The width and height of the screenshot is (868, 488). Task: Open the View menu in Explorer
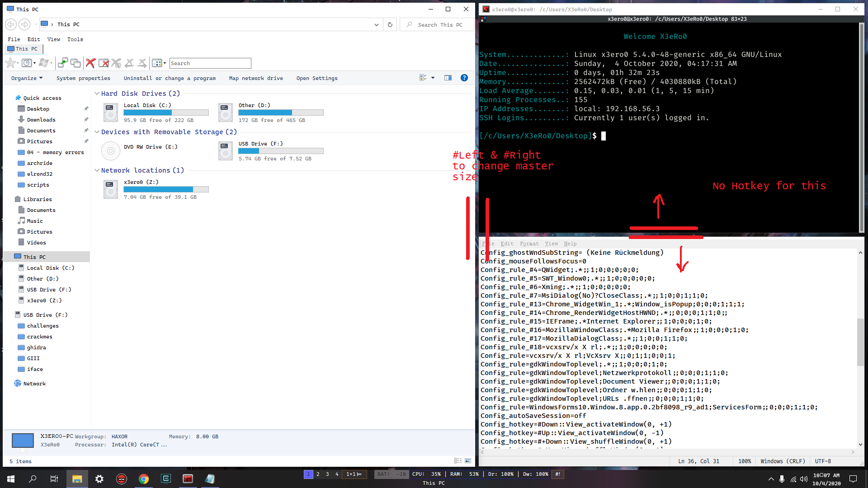point(53,39)
